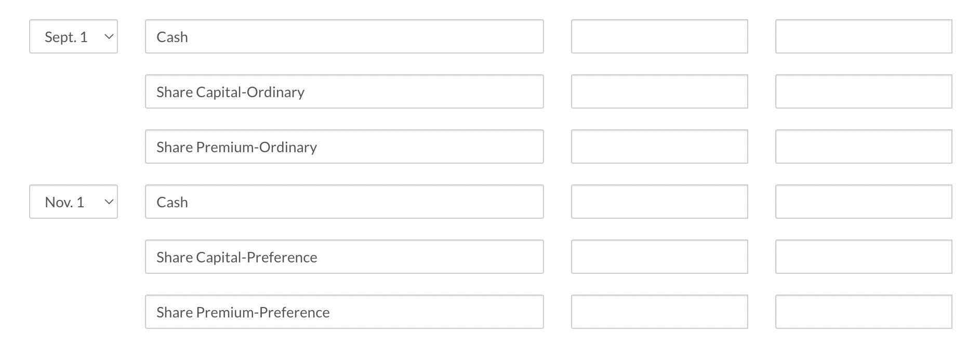The height and width of the screenshot is (346, 980).
Task: Focus the credit box in Share Capital-Preference row
Action: click(x=864, y=257)
